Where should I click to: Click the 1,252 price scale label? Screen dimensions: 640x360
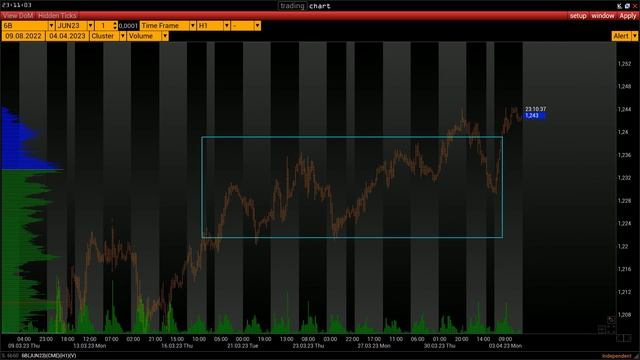(x=624, y=64)
